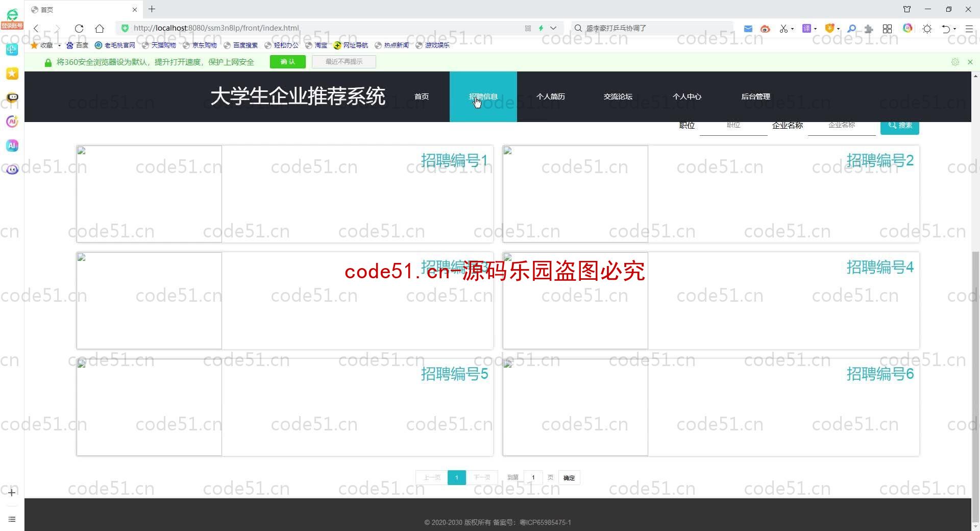Screen dimensions: 980x531
Task: Open the mail icon in toolbar
Action: coord(748,29)
